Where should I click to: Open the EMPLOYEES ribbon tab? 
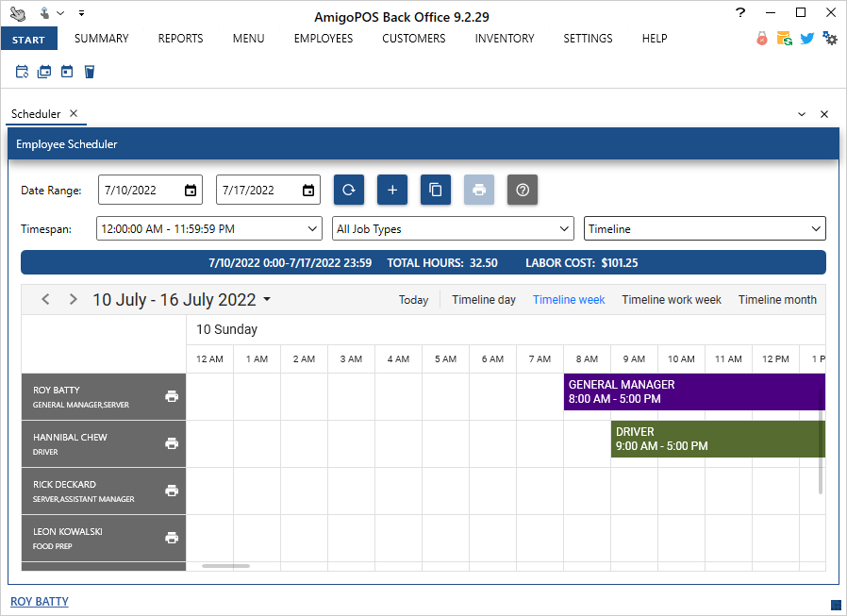[324, 39]
